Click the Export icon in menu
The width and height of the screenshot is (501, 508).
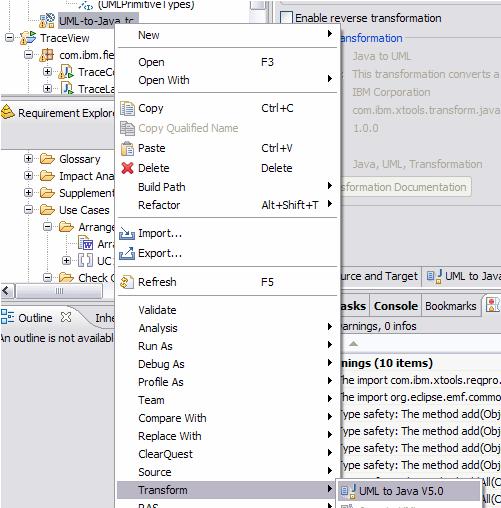(127, 253)
